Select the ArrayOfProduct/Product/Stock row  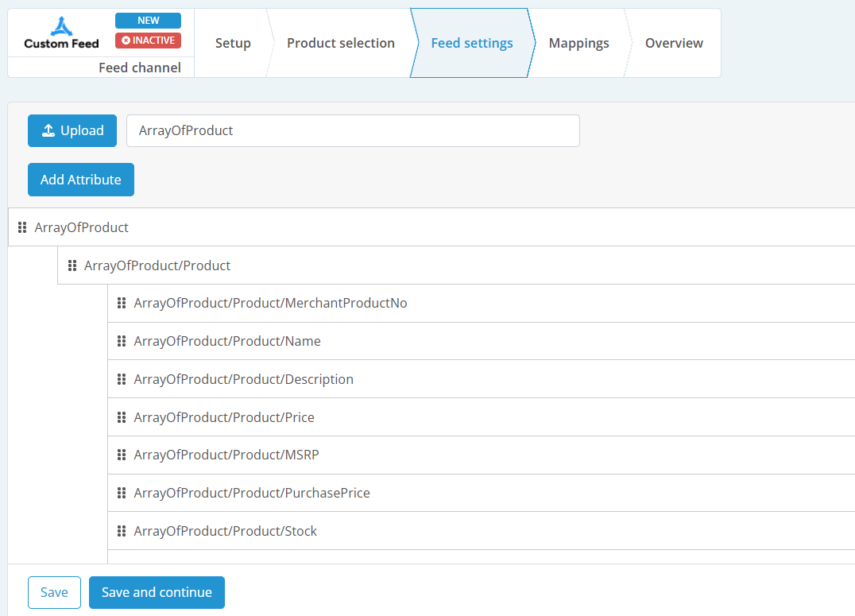coord(482,531)
